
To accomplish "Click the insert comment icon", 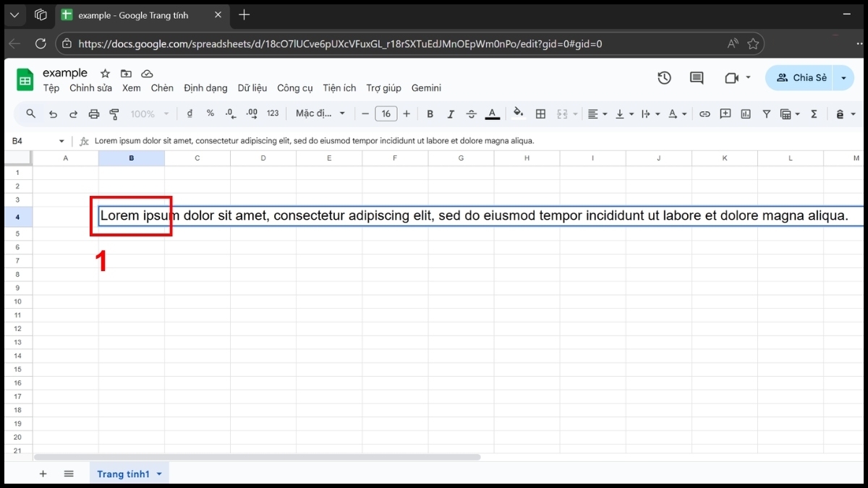I will tap(726, 114).
